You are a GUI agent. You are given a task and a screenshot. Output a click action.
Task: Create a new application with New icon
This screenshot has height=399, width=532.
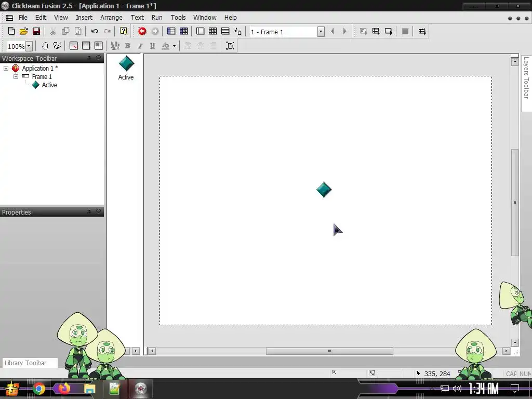(11, 31)
